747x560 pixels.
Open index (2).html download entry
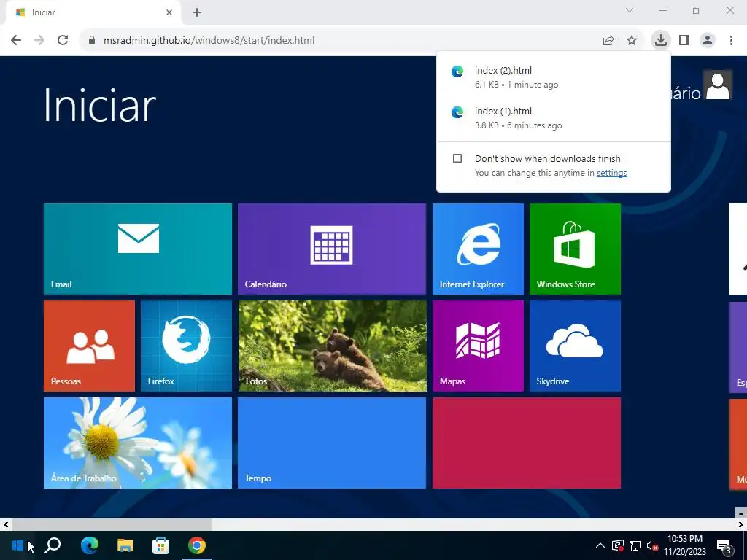[554, 77]
